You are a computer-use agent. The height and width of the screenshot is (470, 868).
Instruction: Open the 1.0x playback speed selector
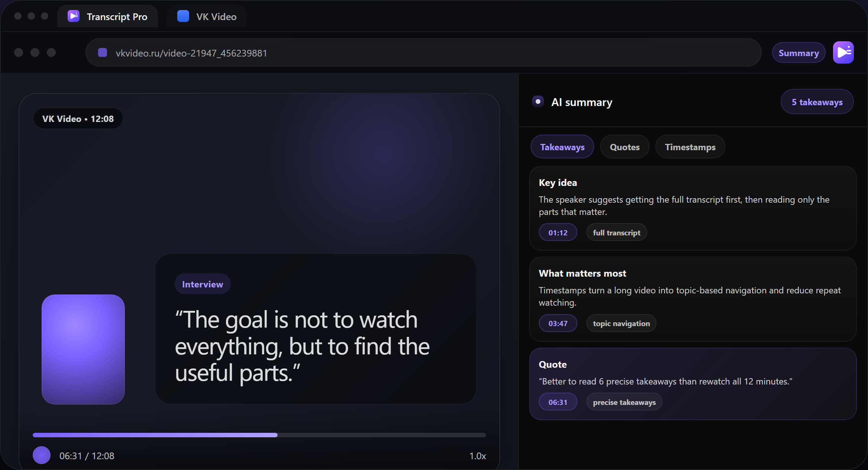pos(477,455)
